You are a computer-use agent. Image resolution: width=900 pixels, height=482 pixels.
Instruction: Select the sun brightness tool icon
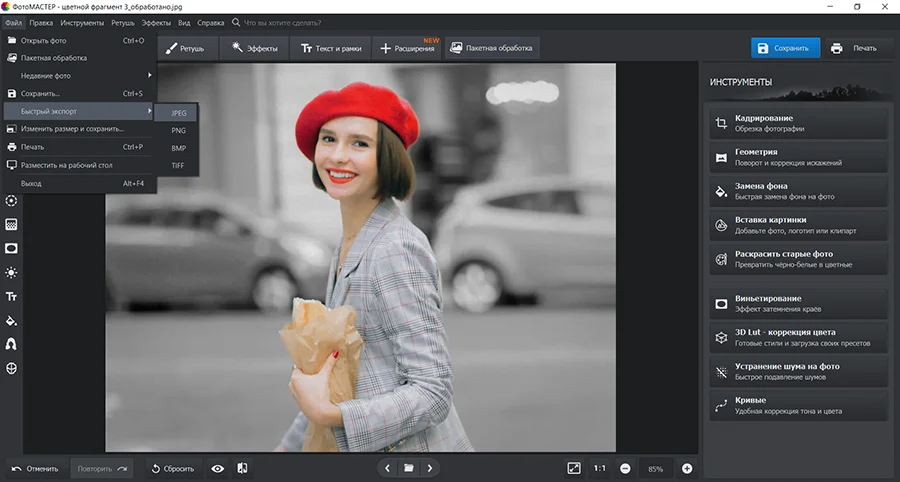[11, 272]
